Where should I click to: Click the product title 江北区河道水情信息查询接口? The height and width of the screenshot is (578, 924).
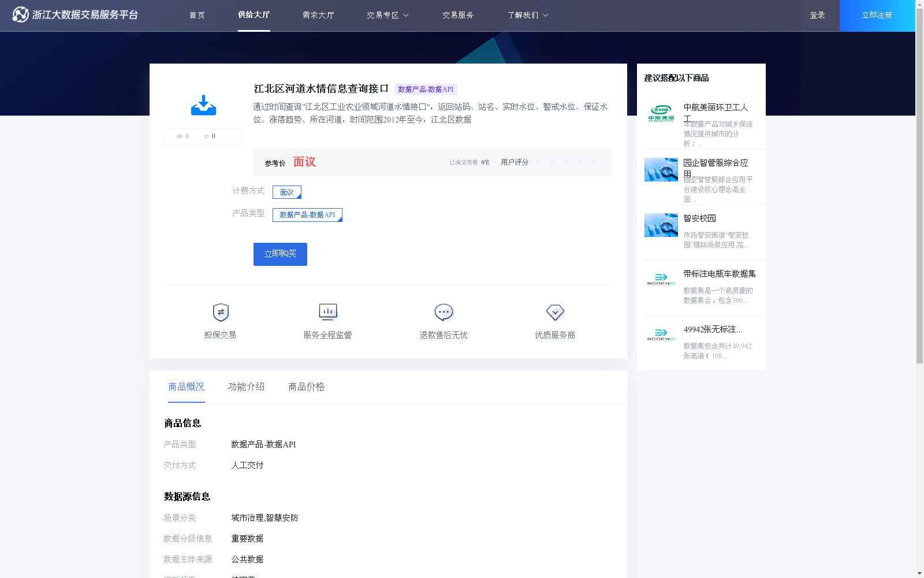coord(321,88)
